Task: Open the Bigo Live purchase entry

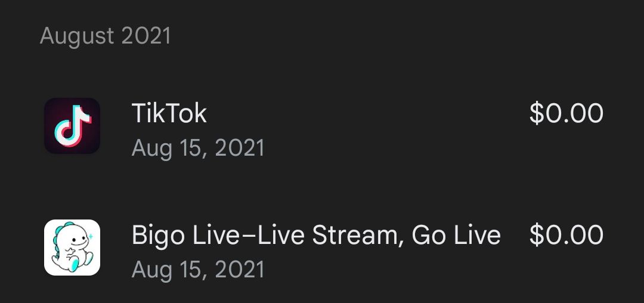Action: [322, 249]
